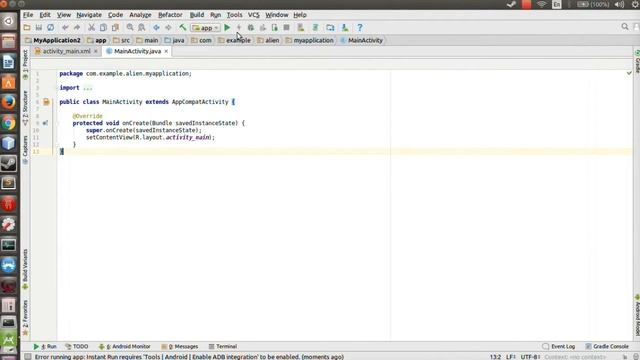The width and height of the screenshot is (640, 360).
Task: Open the Help menu
Action: [x=300, y=15]
